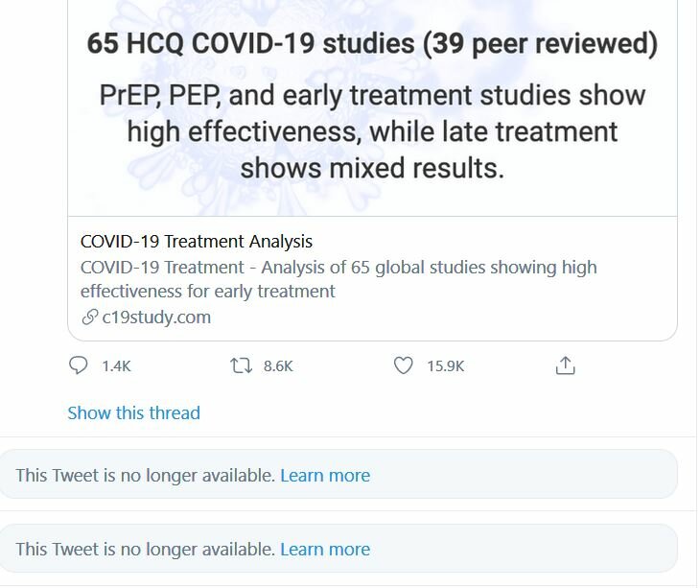Open the 1.4K replies count
The width and height of the screenshot is (700, 588).
point(116,366)
